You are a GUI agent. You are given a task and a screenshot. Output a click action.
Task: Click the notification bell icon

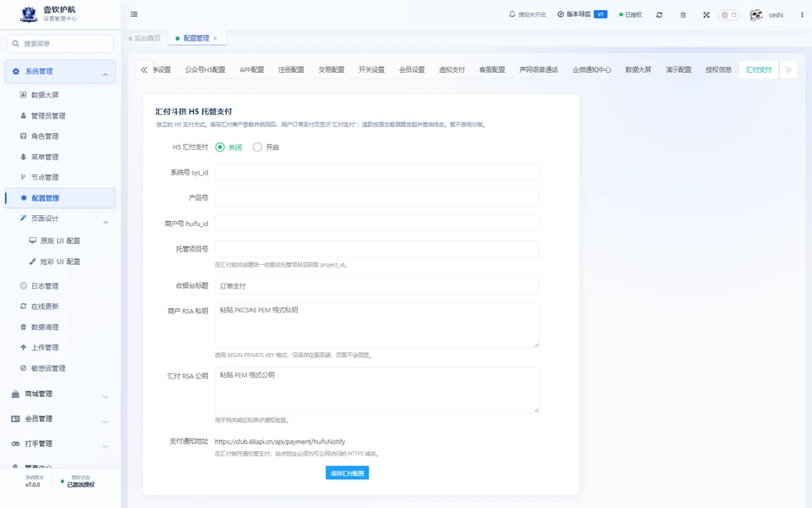pyautogui.click(x=513, y=14)
